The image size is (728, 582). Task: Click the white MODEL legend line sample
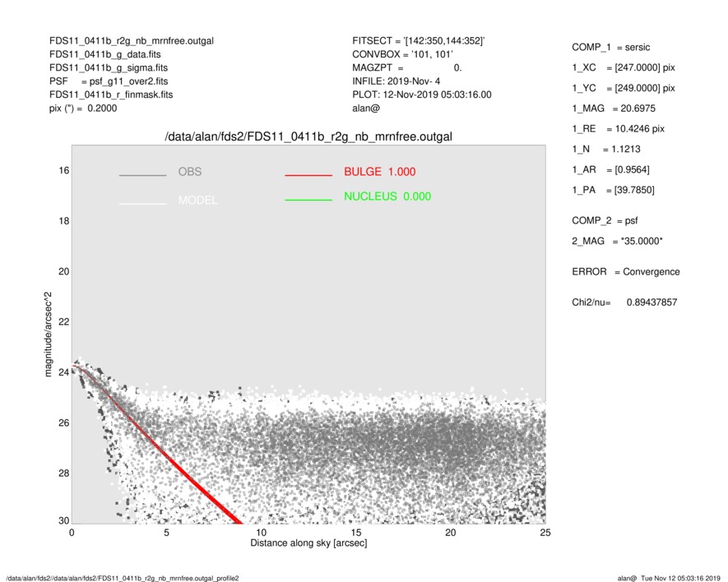[142, 204]
